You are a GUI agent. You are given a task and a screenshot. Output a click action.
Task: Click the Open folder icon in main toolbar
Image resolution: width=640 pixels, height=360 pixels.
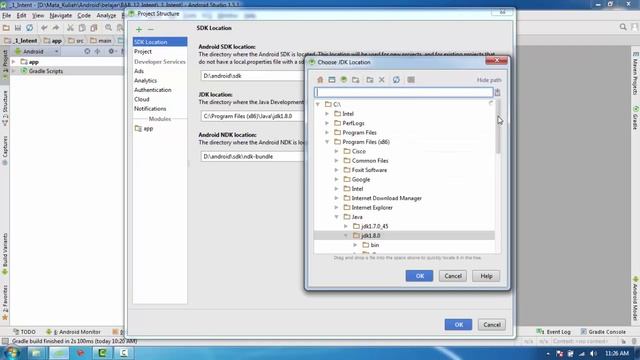[x=6, y=28]
